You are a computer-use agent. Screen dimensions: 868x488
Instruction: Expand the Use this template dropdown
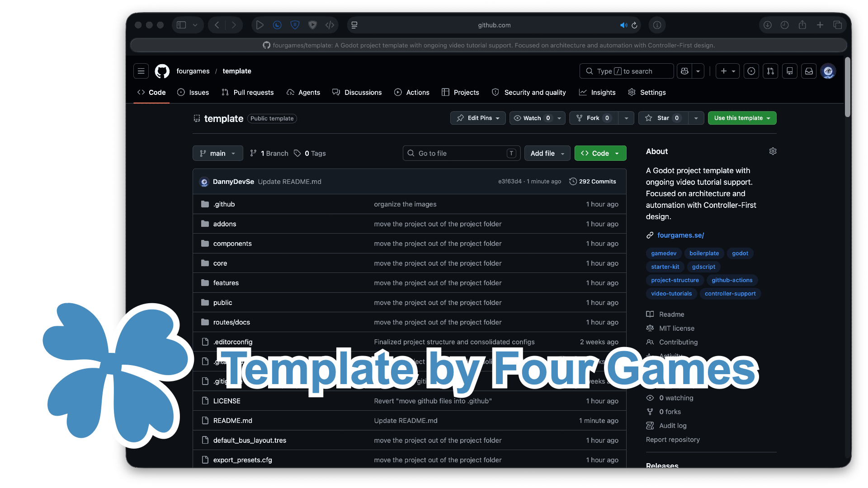tap(742, 118)
